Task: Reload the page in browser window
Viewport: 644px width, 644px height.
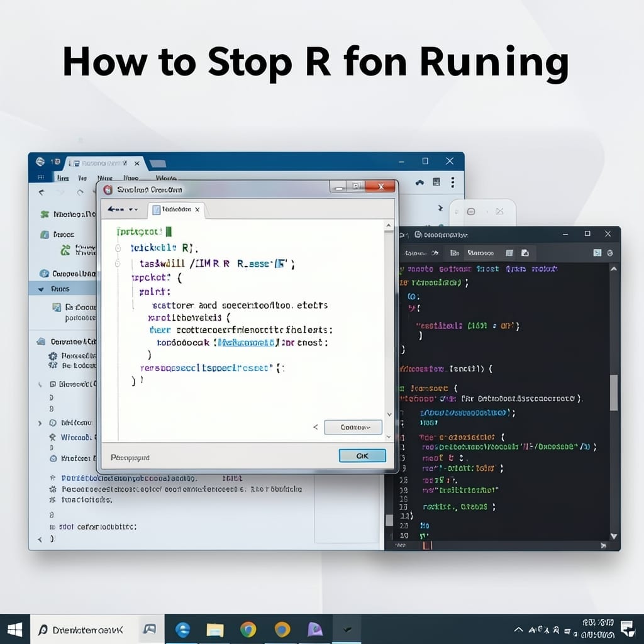Action: coord(80,192)
